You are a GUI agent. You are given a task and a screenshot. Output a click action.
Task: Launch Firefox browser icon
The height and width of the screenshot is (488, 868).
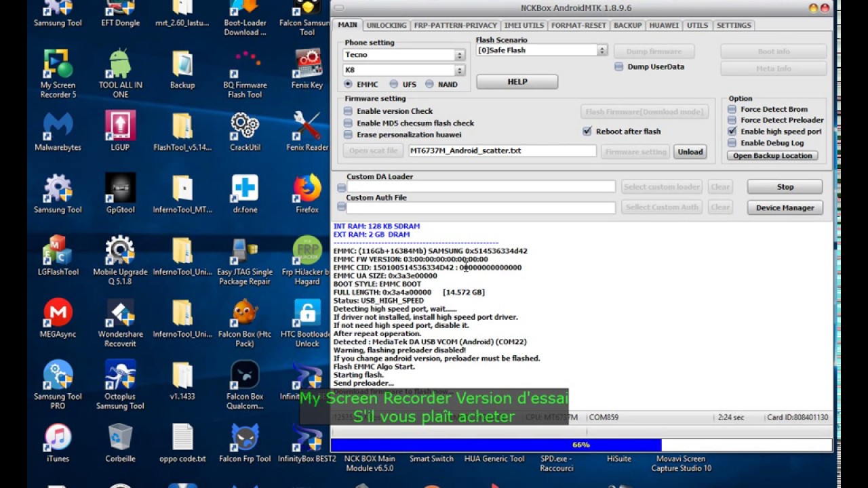tap(307, 194)
